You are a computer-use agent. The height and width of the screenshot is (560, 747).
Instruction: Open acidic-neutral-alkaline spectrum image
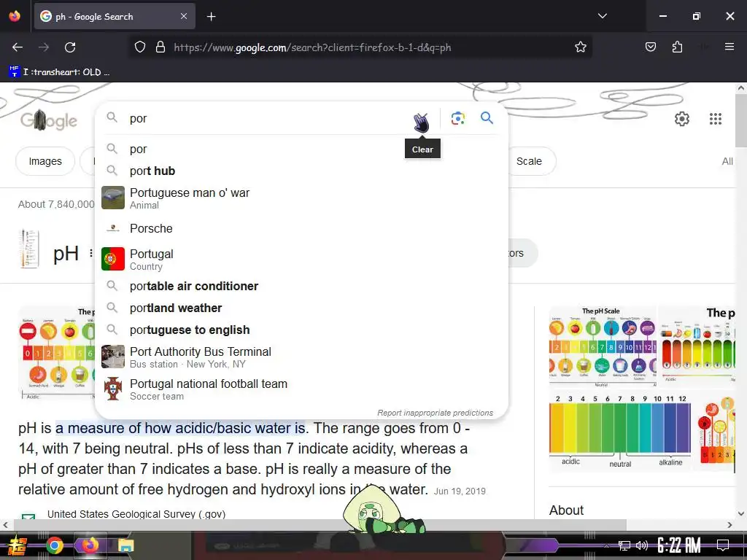click(x=620, y=431)
